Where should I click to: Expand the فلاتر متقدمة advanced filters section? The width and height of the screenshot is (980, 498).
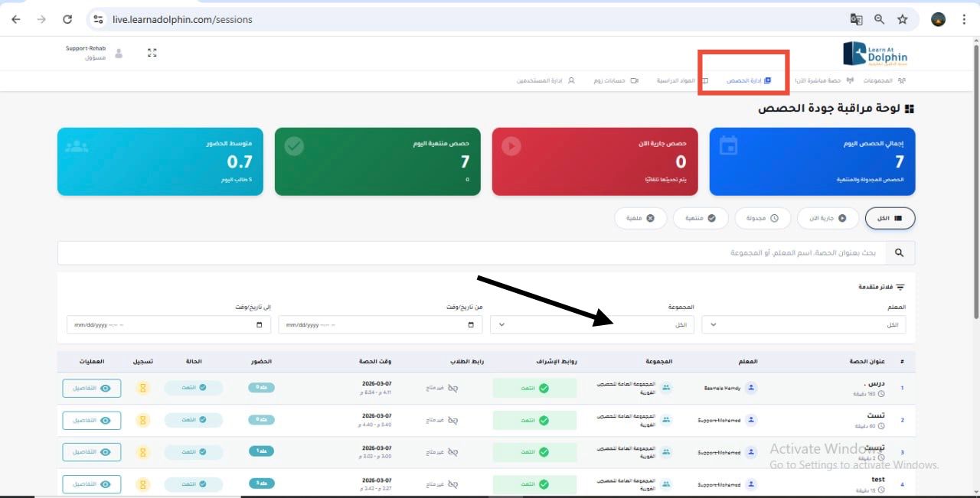pos(881,287)
